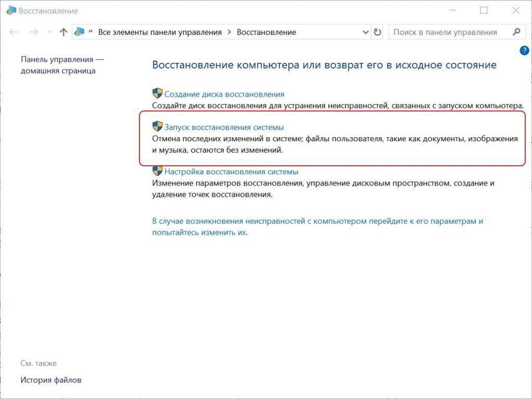Launch 'Запуск восстановления системы' link
Viewport: 532px width, 399px height.
point(224,127)
